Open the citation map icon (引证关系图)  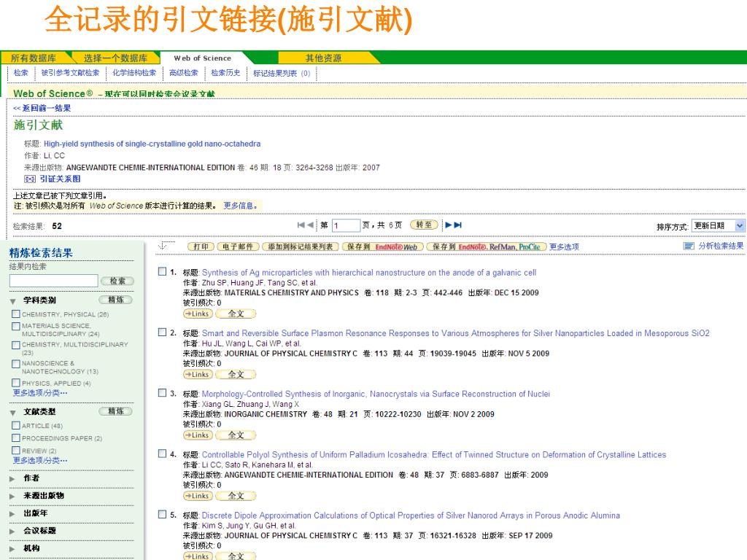(x=30, y=179)
